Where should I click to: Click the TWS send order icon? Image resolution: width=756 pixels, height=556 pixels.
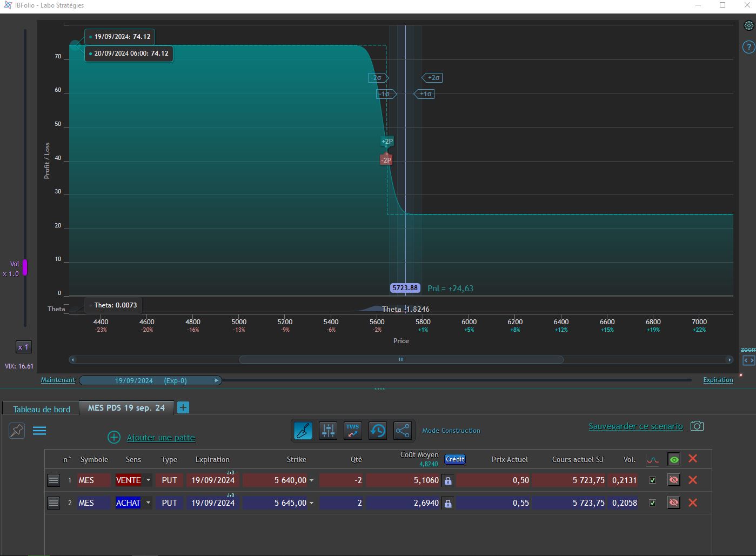point(353,431)
